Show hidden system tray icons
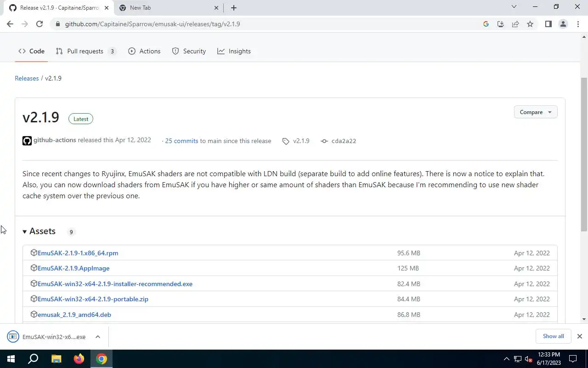This screenshot has width=588, height=368. point(507,359)
